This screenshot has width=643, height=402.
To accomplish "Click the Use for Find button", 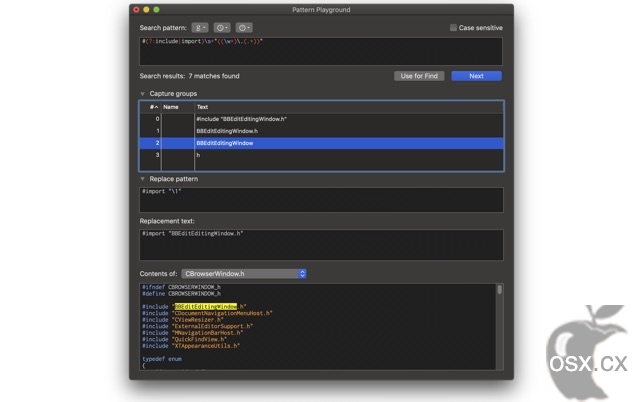I will tap(419, 76).
